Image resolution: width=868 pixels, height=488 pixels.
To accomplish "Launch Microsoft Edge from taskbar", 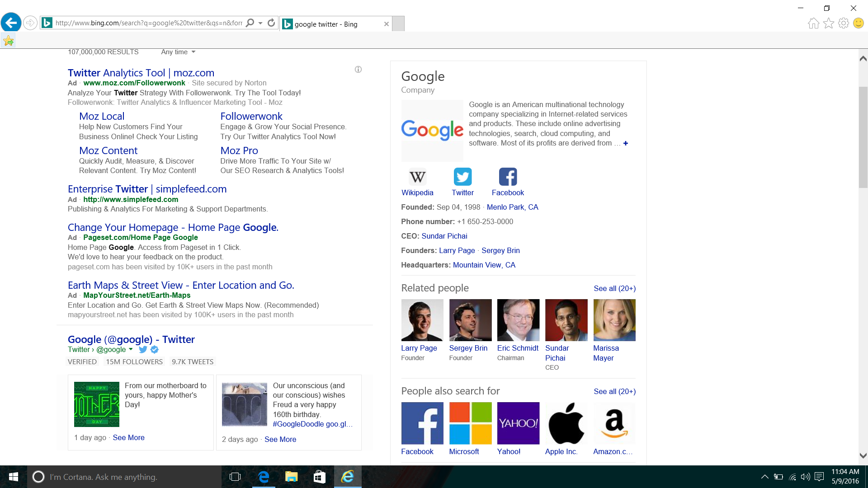I will pyautogui.click(x=264, y=477).
